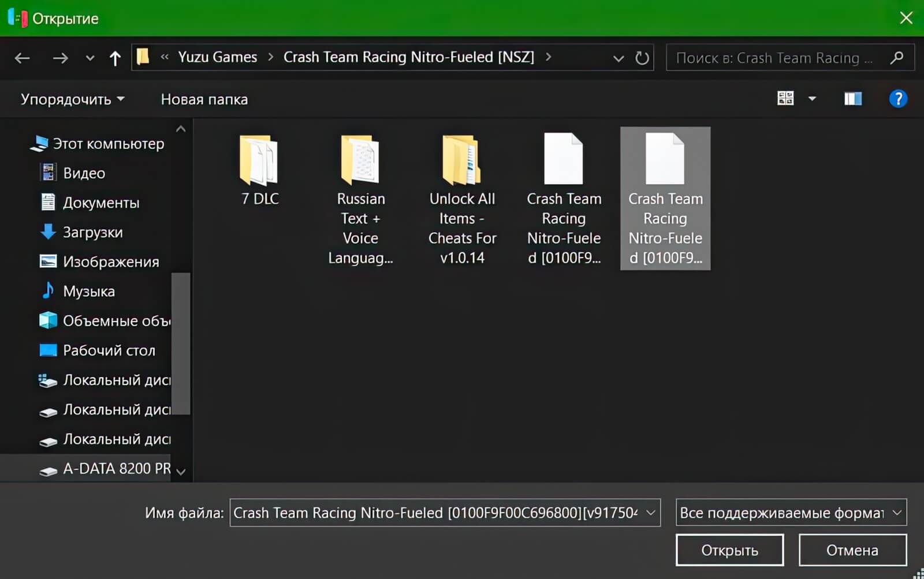
Task: Go up one folder level
Action: point(115,58)
